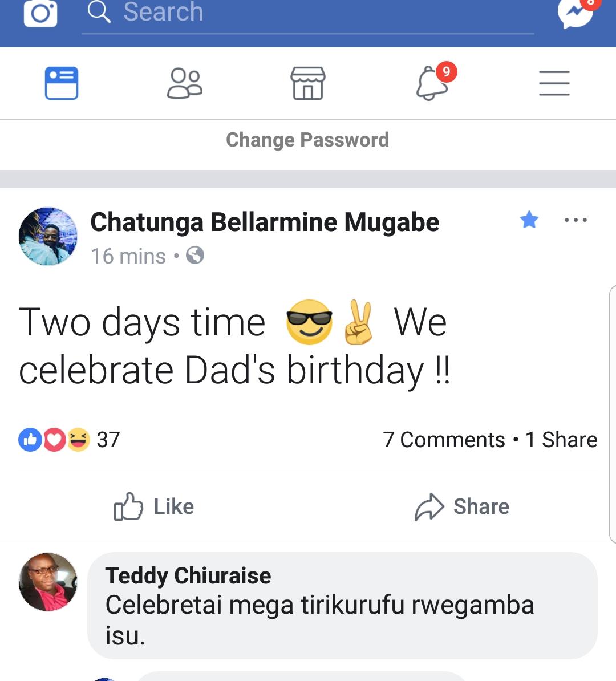Open Marketplace storefront icon
This screenshot has height=681, width=616.
[x=308, y=84]
